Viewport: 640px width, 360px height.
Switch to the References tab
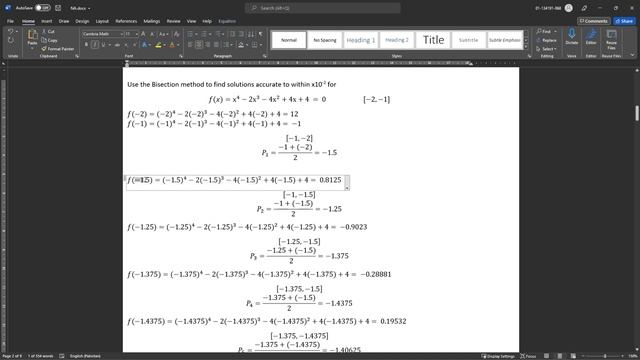point(126,21)
